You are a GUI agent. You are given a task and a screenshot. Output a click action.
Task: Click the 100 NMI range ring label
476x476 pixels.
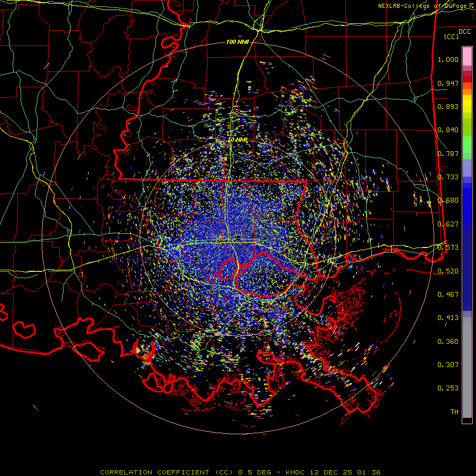(237, 42)
